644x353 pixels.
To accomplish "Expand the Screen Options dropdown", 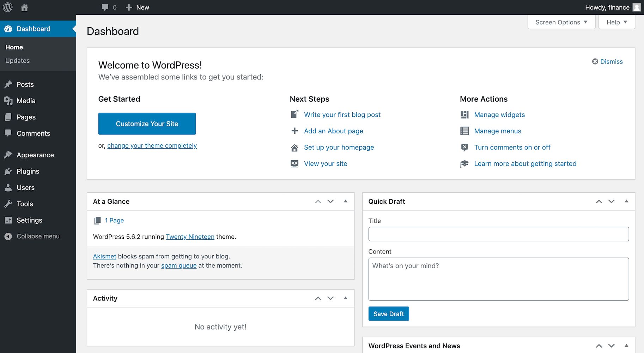I will point(561,22).
